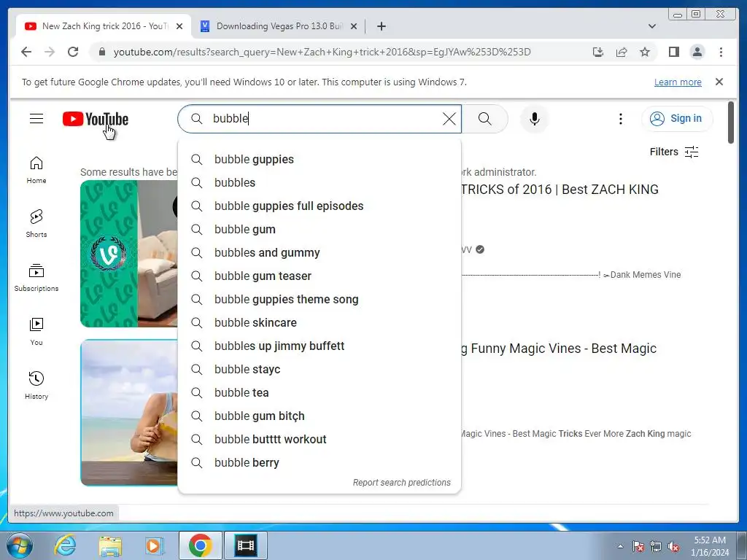The image size is (747, 560).
Task: Pick suggestion bubbles and gummy
Action: [x=320, y=252]
